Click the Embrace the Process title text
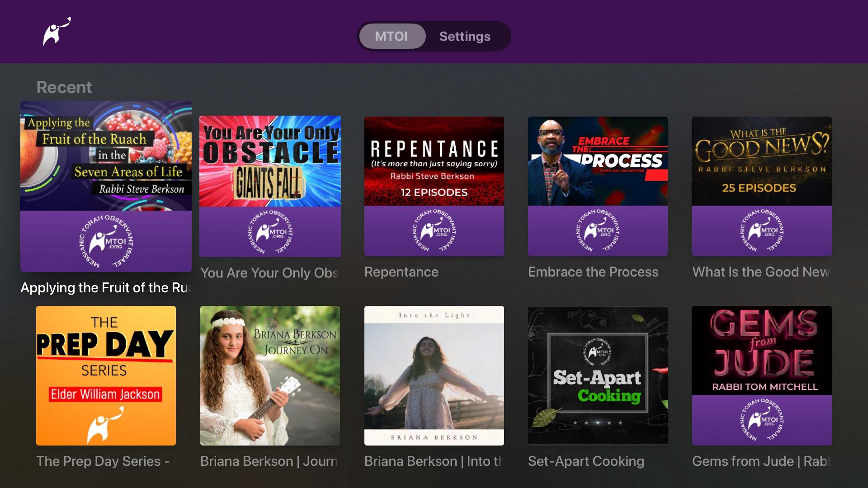 click(x=593, y=272)
